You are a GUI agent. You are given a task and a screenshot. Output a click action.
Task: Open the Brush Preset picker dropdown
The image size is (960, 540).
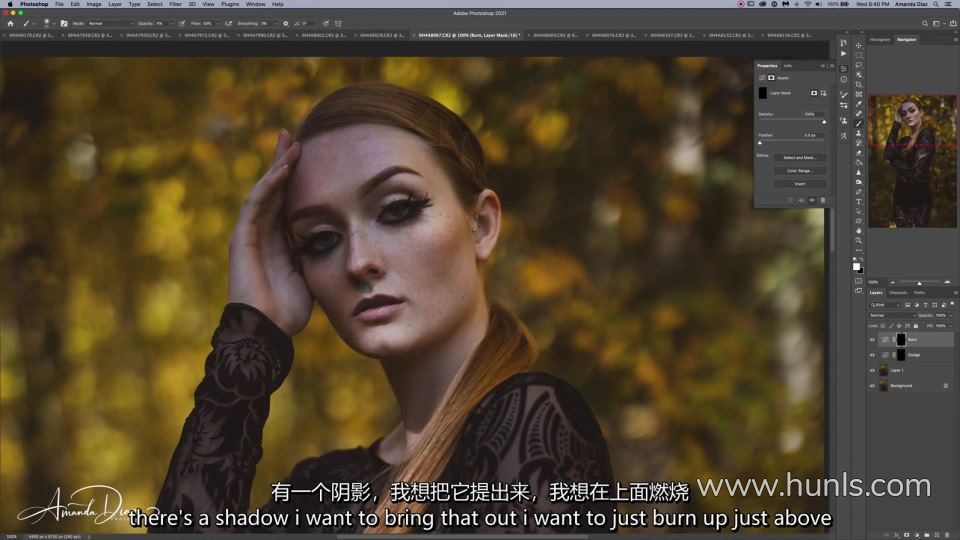point(54,23)
